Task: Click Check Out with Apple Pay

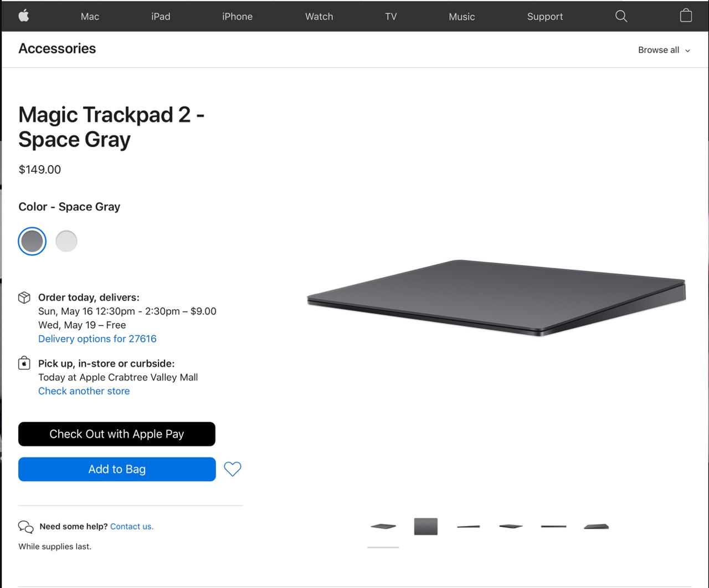Action: point(117,434)
